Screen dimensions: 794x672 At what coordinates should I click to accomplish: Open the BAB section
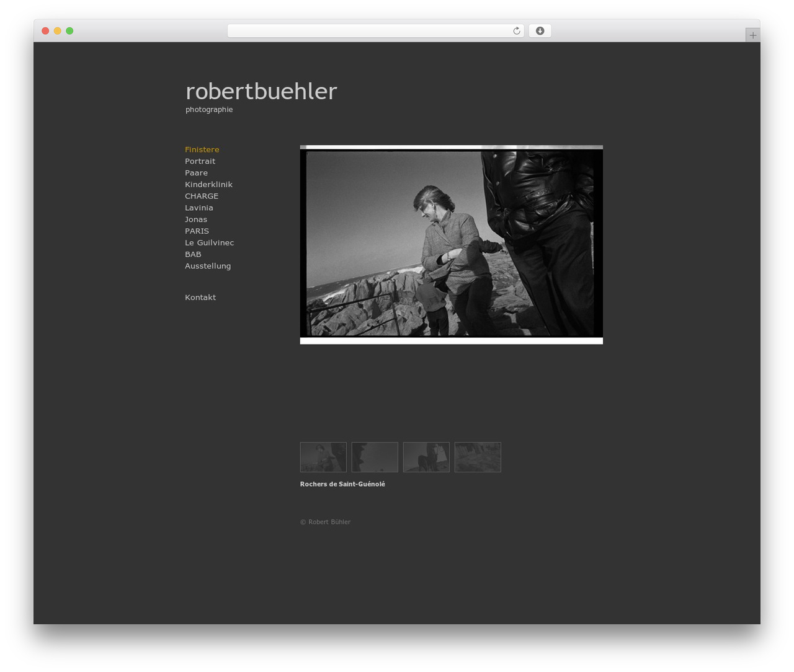click(193, 254)
